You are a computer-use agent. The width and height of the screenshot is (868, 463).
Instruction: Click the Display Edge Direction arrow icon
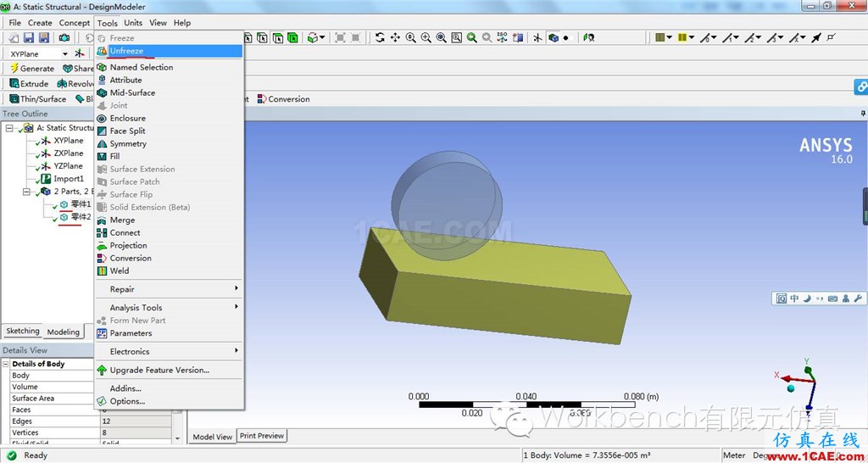816,37
